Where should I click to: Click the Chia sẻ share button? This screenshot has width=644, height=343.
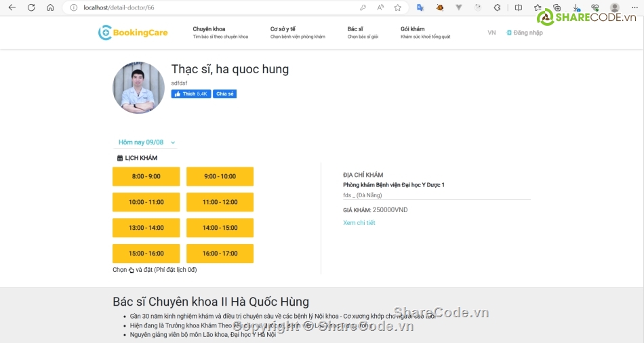click(225, 94)
